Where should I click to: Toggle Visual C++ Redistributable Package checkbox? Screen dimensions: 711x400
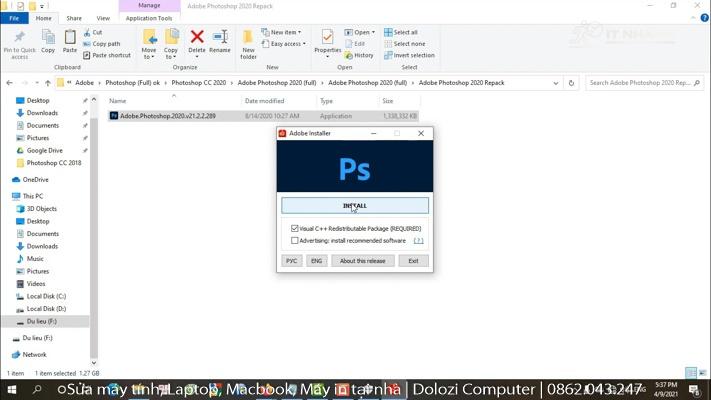[x=295, y=229]
